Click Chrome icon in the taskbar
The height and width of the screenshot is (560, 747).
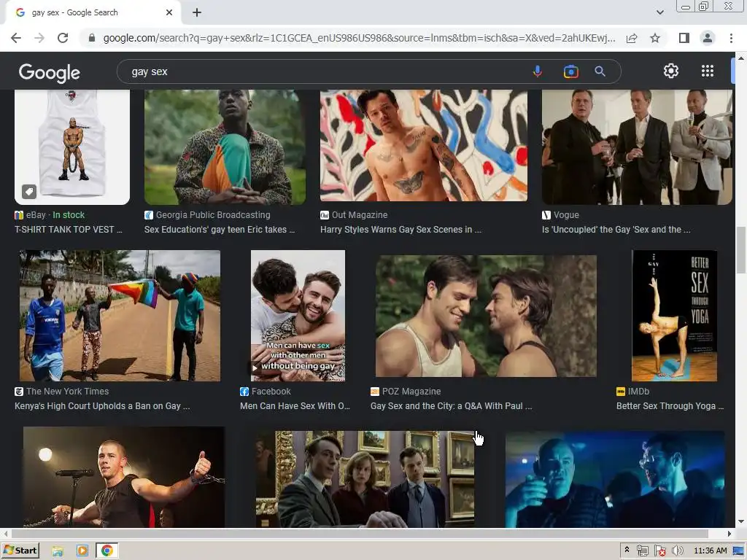pyautogui.click(x=107, y=551)
